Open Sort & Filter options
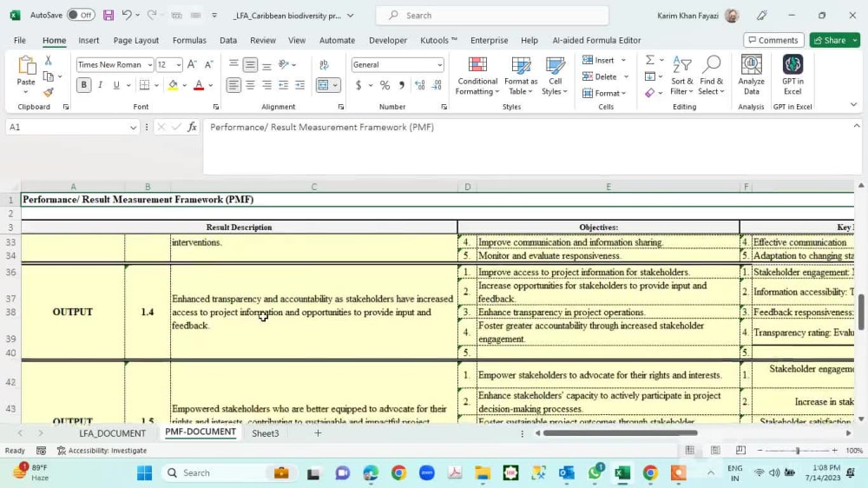The width and height of the screenshot is (868, 488). (682, 76)
